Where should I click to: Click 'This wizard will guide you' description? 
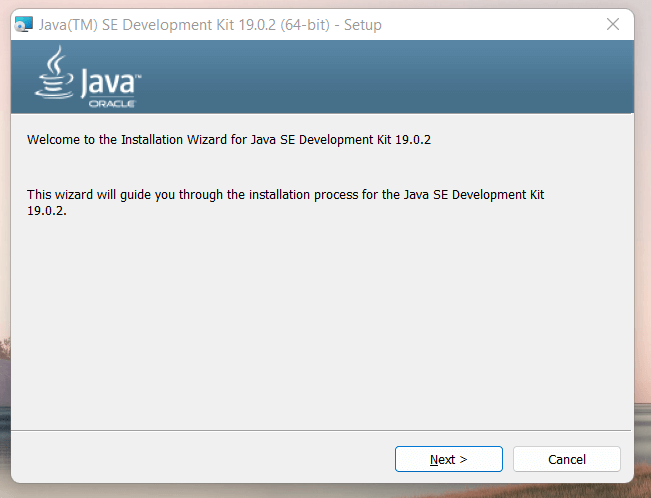285,202
